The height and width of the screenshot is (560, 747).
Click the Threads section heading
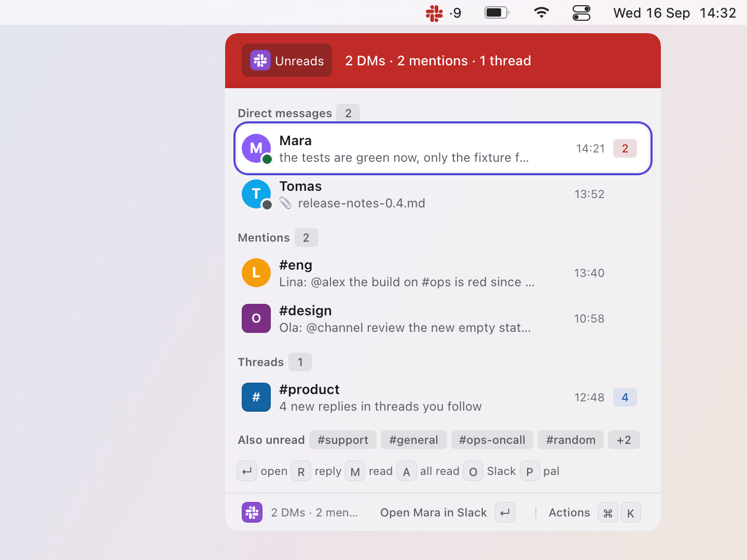pyautogui.click(x=261, y=362)
